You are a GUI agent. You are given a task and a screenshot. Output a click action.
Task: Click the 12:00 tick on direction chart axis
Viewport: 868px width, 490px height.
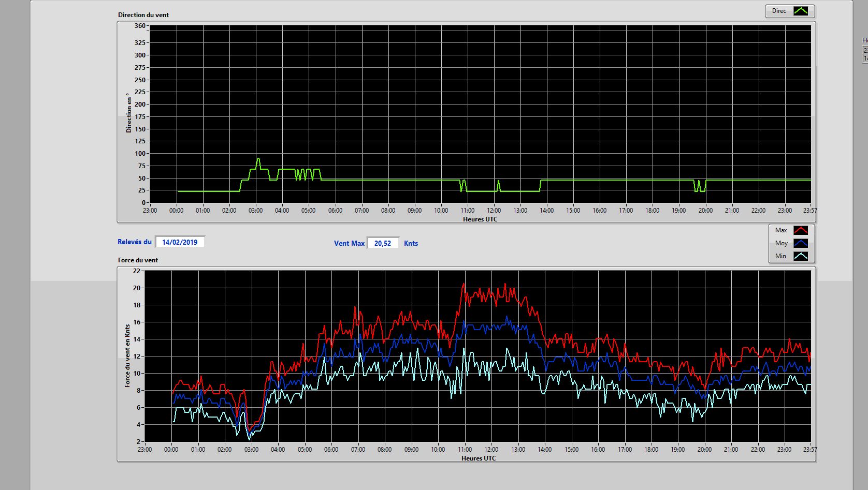point(494,210)
